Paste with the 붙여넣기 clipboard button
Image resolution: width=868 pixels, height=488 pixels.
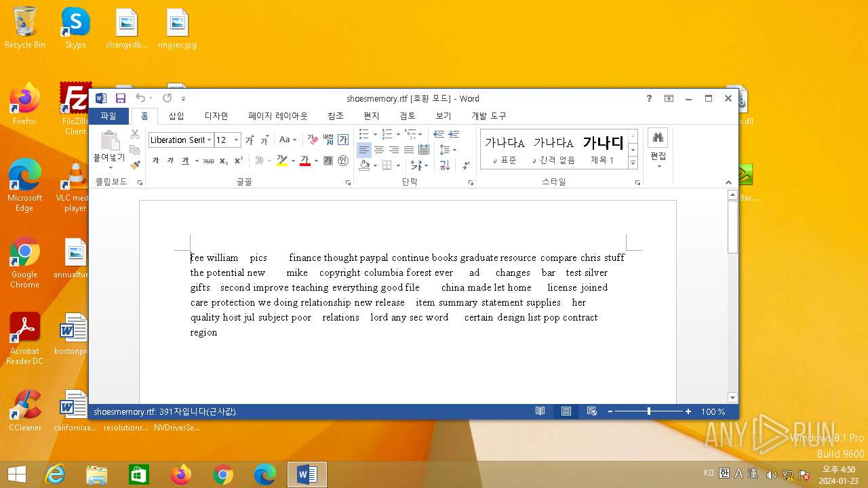coord(109,150)
